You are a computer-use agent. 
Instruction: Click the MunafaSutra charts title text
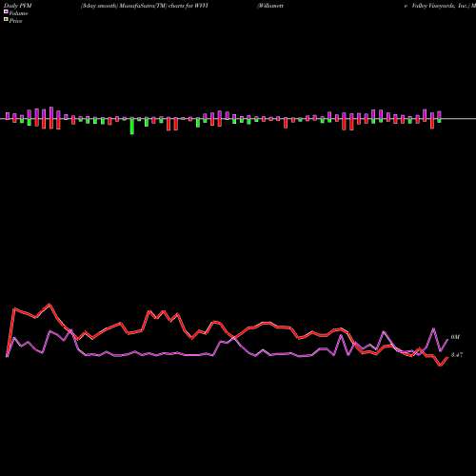(x=145, y=6)
